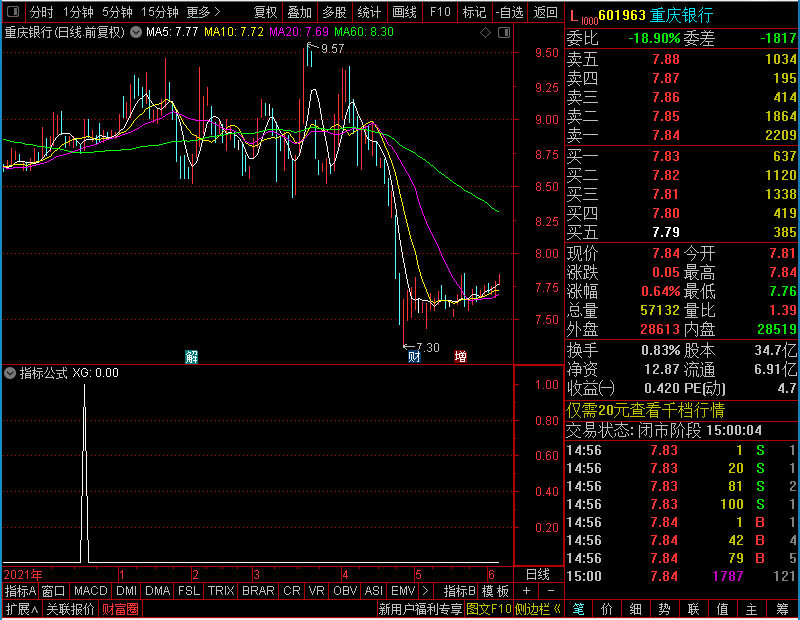Open the 多股 multi-stock view

pyautogui.click(x=334, y=12)
